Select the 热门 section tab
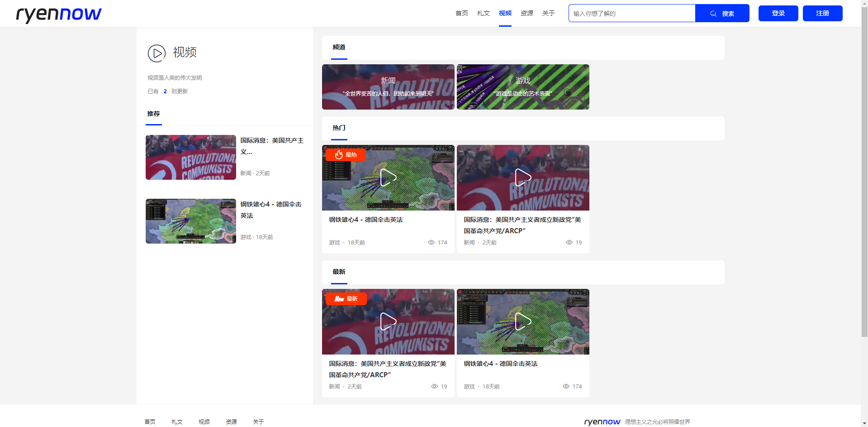The height and width of the screenshot is (427, 868). tap(339, 128)
